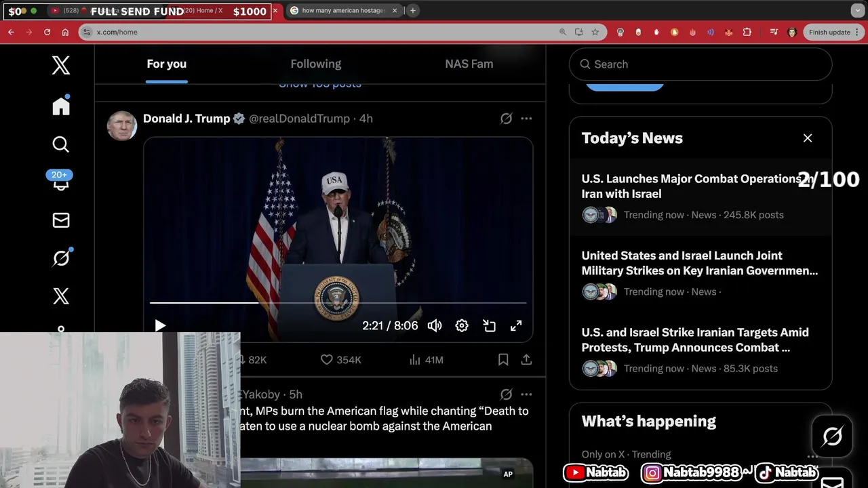The height and width of the screenshot is (488, 868).
Task: Click the install app icon in address bar
Action: click(578, 32)
